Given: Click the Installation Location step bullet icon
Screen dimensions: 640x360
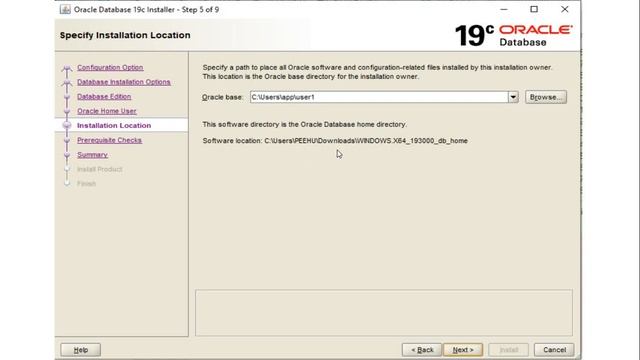Looking at the screenshot, I should coord(67,126).
